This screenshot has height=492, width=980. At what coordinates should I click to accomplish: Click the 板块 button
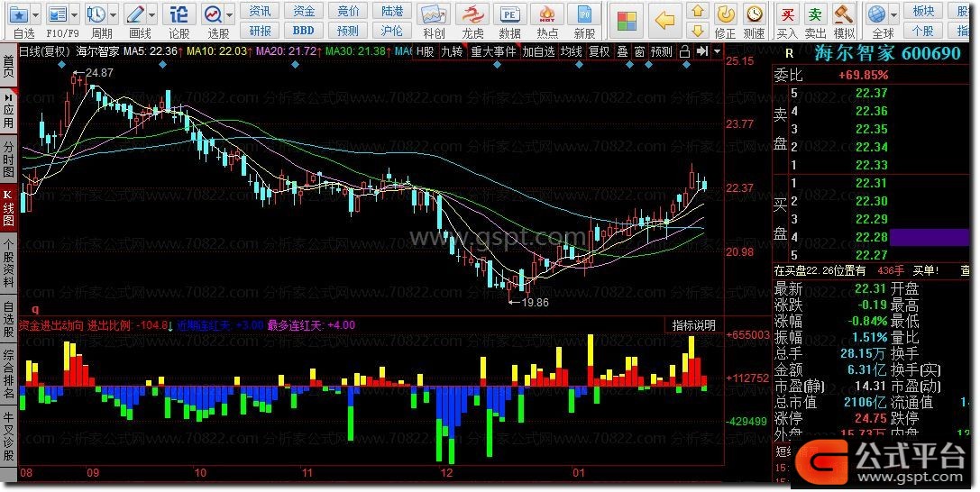pyautogui.click(x=923, y=11)
